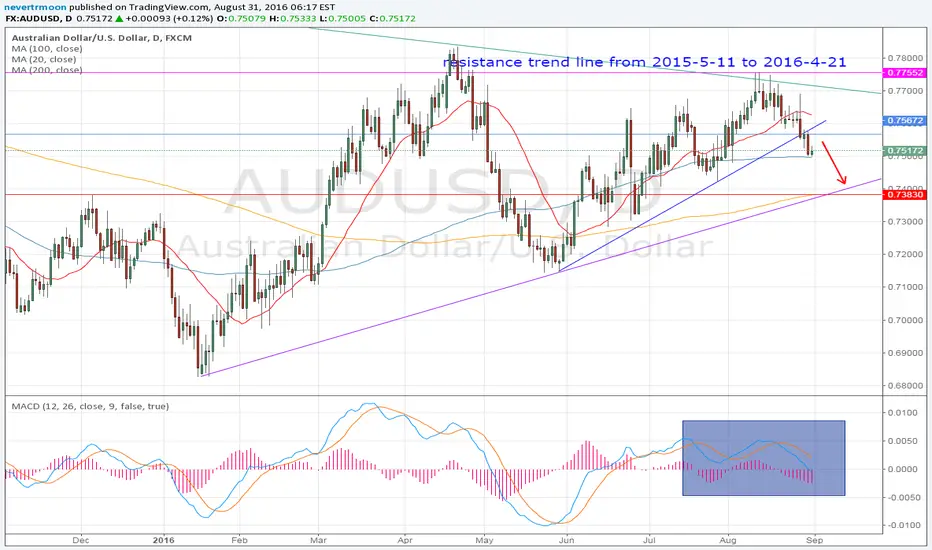Click the Feb label on the time axis
The height and width of the screenshot is (550, 932).
point(238,540)
